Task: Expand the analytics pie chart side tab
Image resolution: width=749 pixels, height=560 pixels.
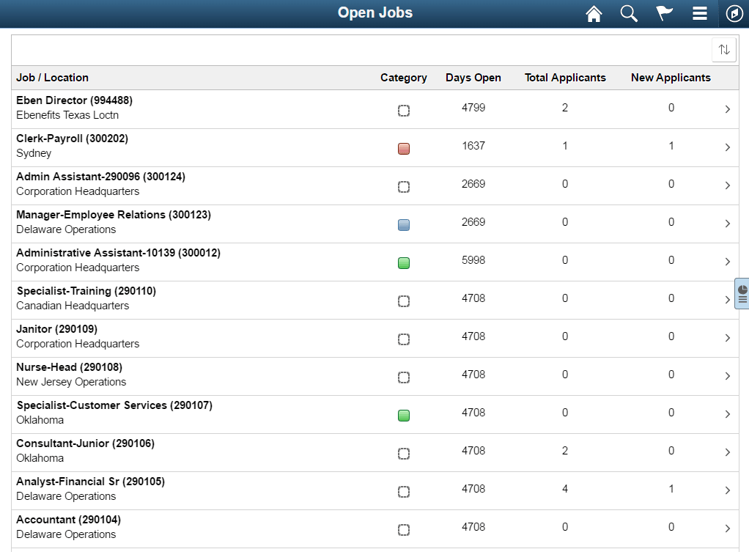Action: click(741, 293)
